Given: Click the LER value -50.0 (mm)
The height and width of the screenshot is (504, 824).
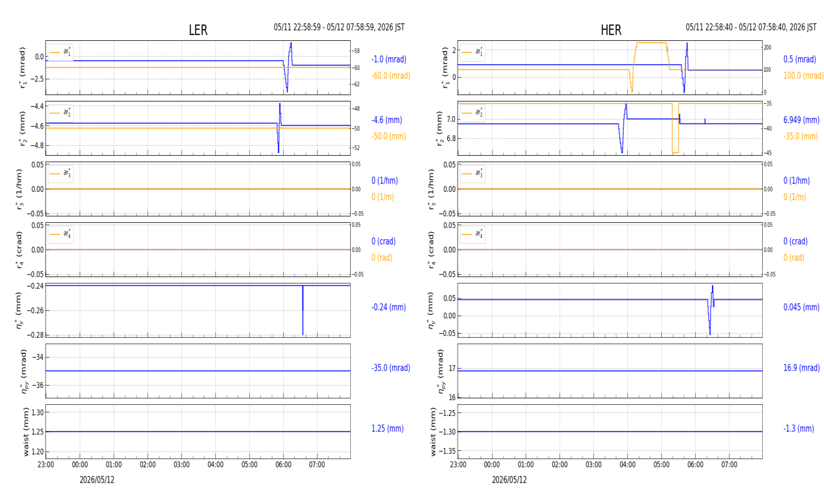Looking at the screenshot, I should point(389,136).
